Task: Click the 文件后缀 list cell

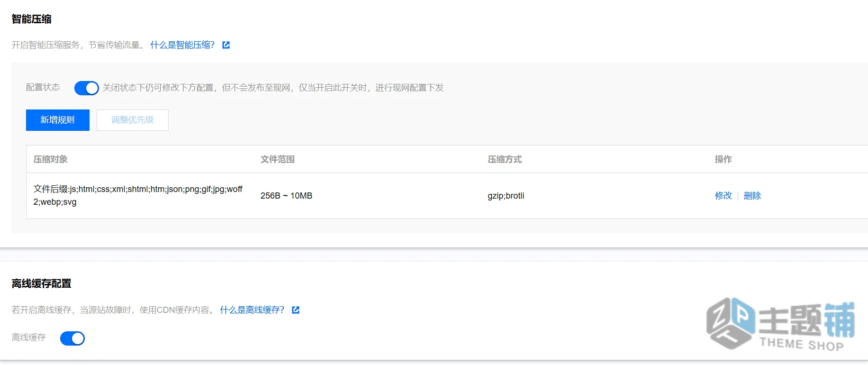Action: (x=138, y=195)
